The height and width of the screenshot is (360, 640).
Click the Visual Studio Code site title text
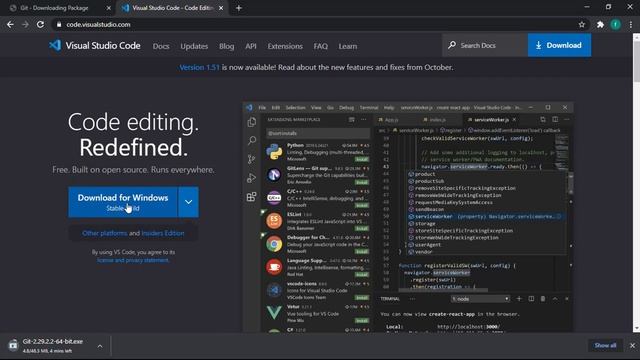[103, 46]
